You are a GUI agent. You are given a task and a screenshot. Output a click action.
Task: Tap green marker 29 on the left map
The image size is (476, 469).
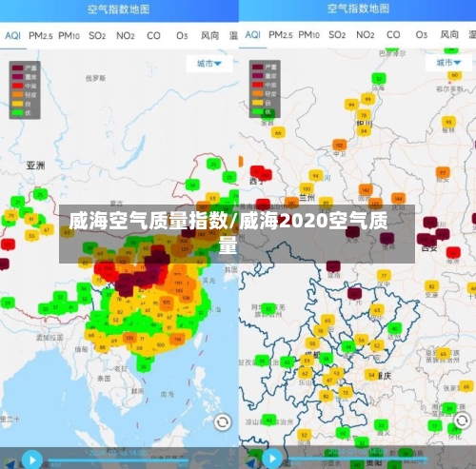pyautogui.click(x=8, y=303)
